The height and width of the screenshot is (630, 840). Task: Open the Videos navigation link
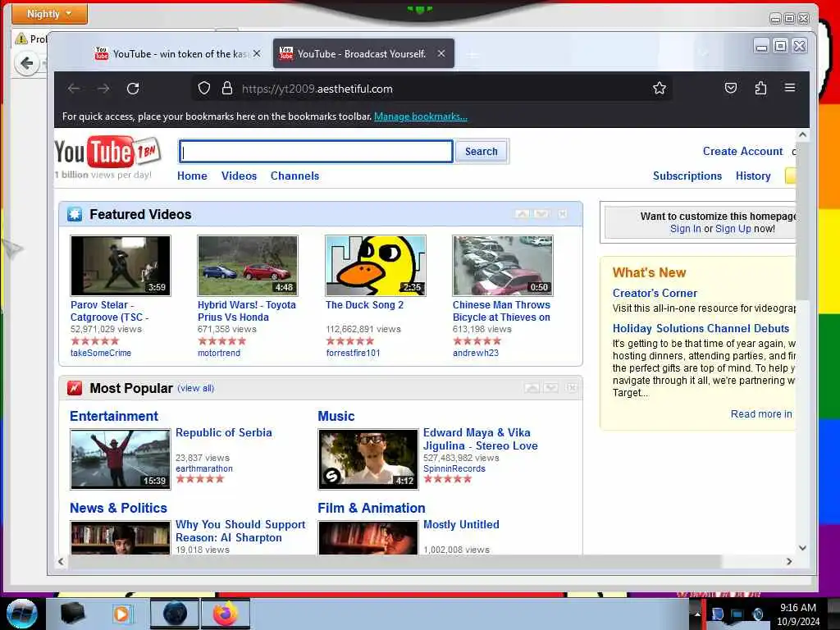click(239, 176)
